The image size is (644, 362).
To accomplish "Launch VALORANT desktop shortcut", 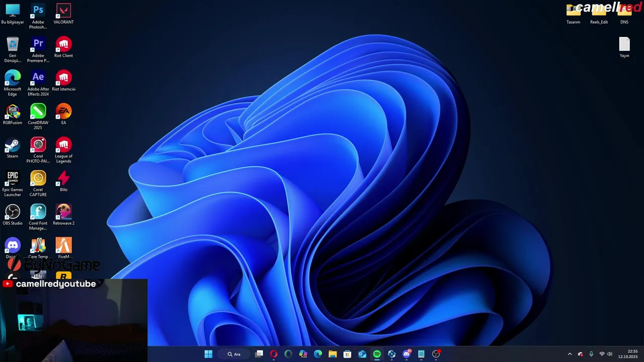I will 63,14.
